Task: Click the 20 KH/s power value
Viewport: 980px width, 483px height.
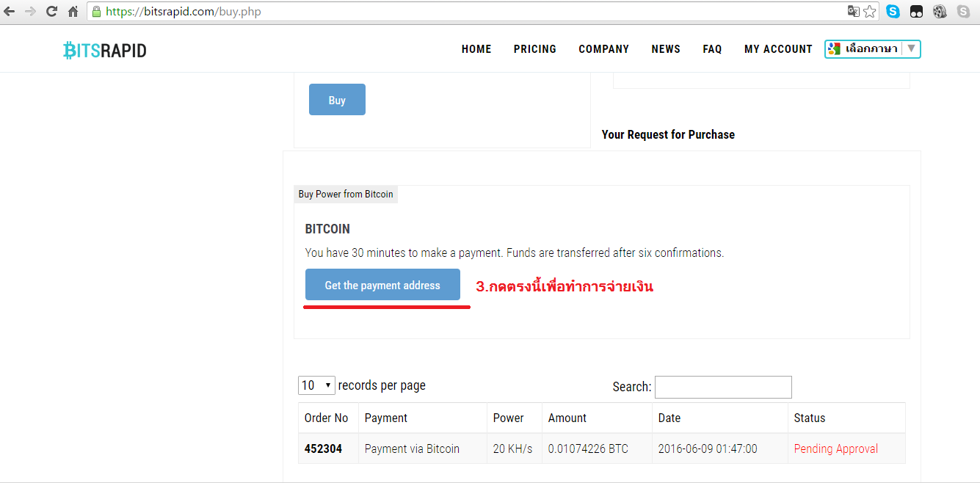Action: [512, 448]
